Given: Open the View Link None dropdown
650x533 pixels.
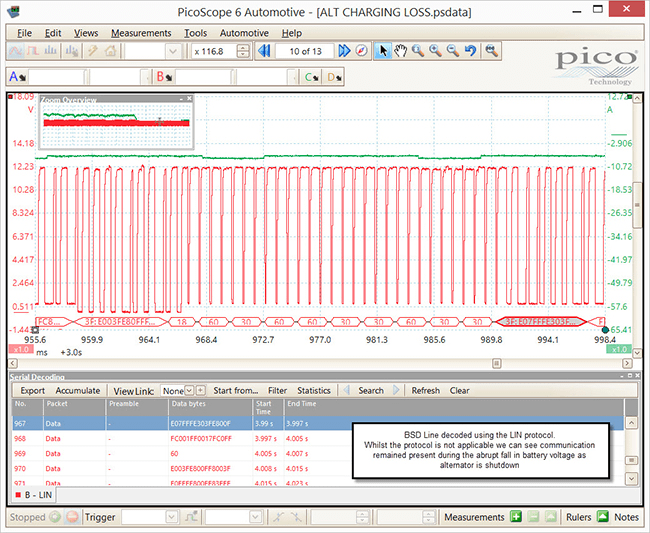Looking at the screenshot, I should point(189,390).
